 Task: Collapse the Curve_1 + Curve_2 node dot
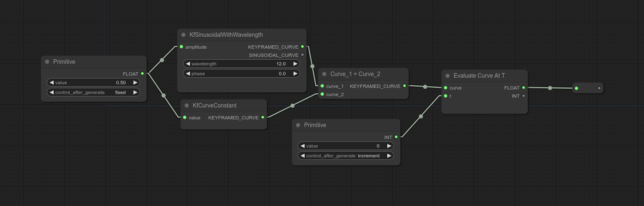(324, 74)
